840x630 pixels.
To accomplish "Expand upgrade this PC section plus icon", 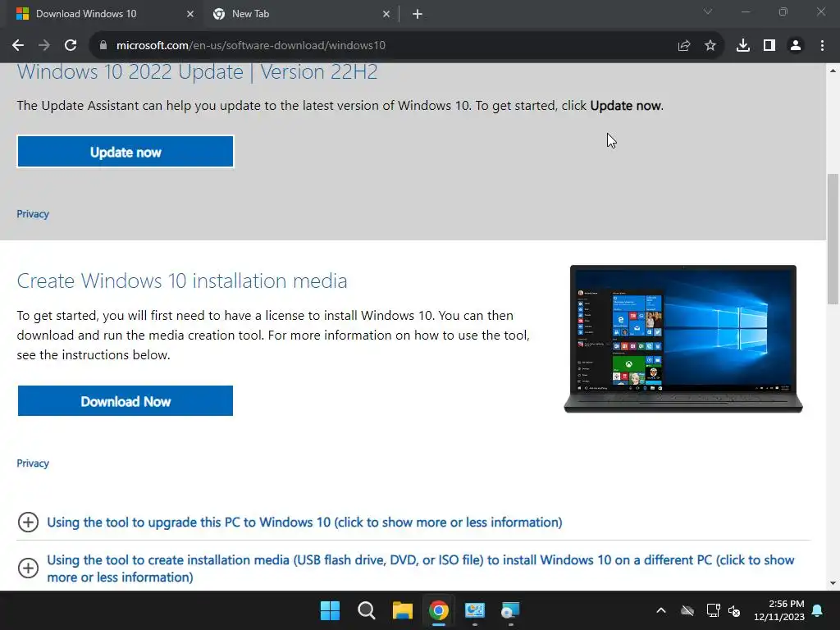I will pyautogui.click(x=28, y=523).
